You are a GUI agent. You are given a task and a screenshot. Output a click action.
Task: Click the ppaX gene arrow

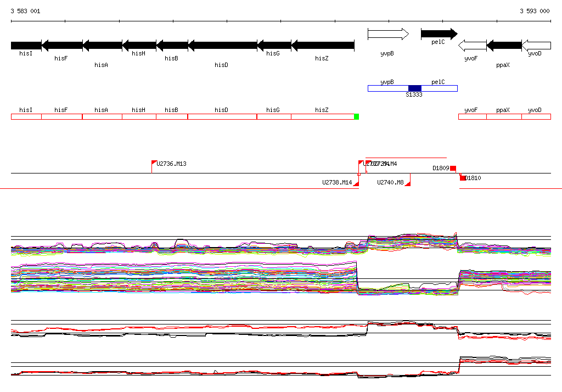click(x=504, y=45)
